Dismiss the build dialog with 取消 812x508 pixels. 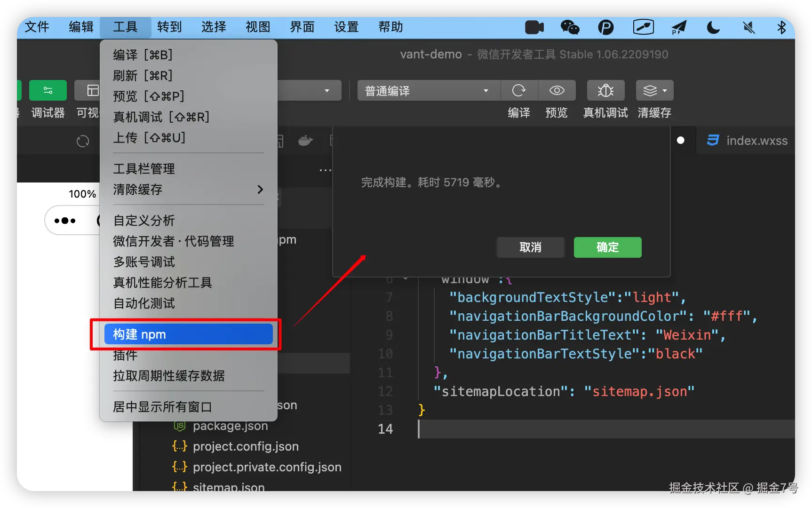click(x=530, y=247)
